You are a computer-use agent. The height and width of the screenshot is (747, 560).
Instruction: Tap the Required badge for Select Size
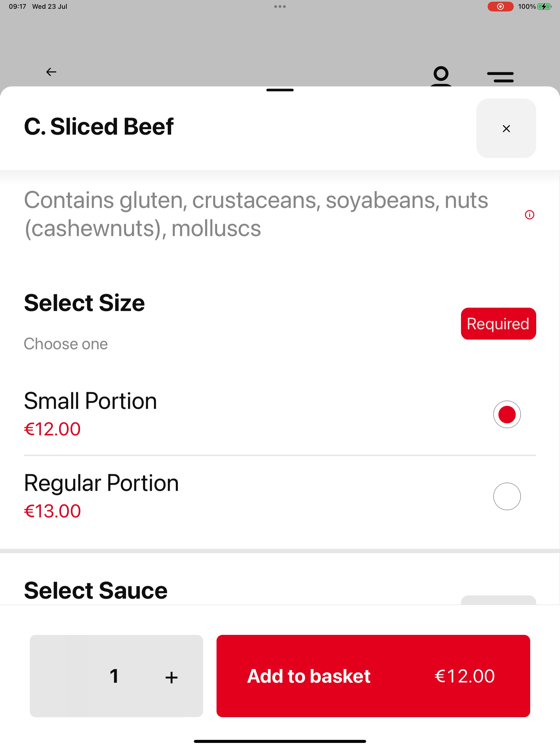498,323
